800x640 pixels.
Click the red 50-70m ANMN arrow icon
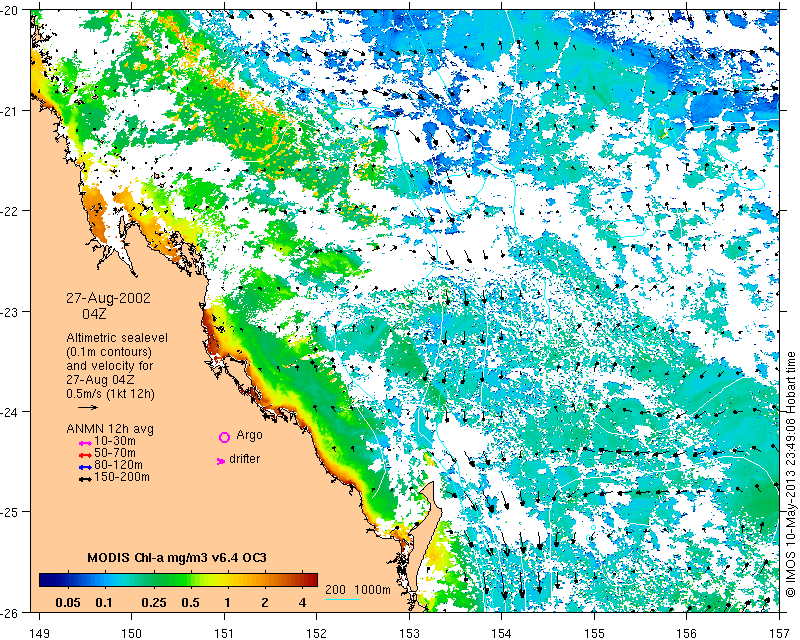click(x=85, y=455)
